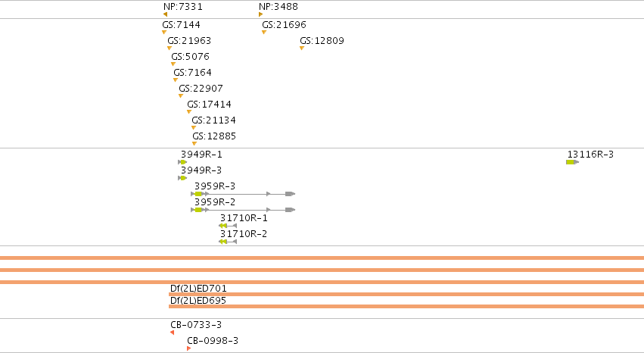The image size is (644, 353).
Task: Select the GS:21134 insertion triangle
Action: (x=194, y=128)
